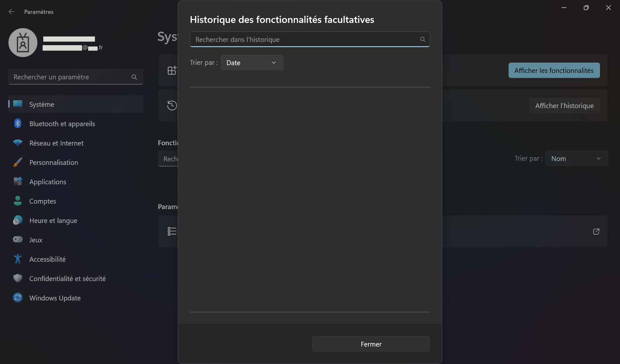The width and height of the screenshot is (620, 364).
Task: Open the Date sort dropdown
Action: [x=252, y=63]
